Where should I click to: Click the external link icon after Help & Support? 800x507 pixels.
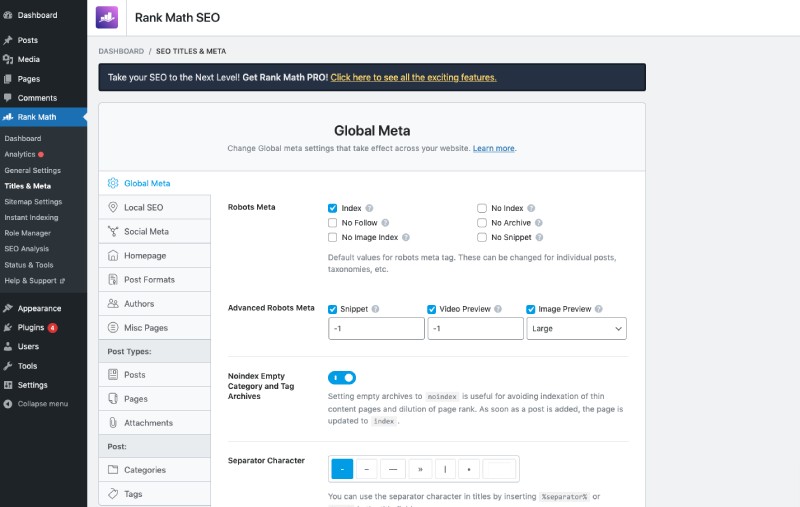click(x=62, y=281)
